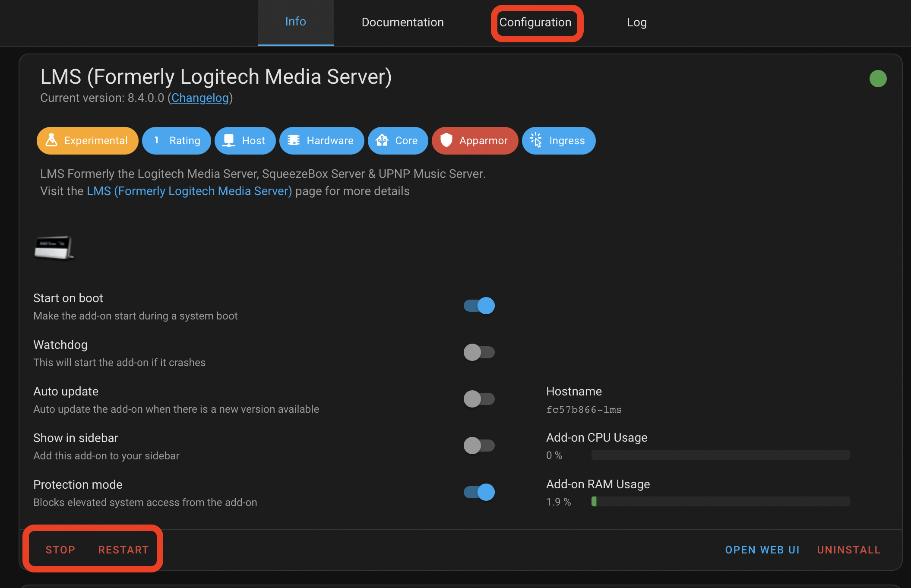Switch to the Log tab
The height and width of the screenshot is (588, 911).
637,22
